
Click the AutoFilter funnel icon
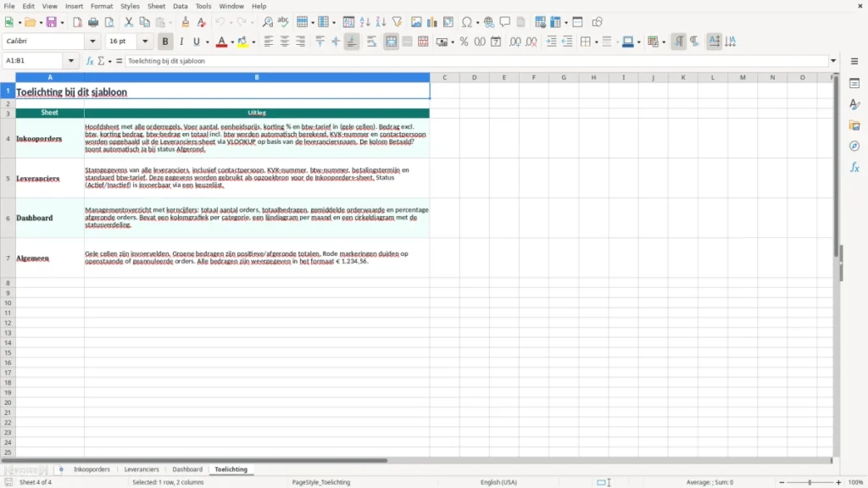coord(397,22)
